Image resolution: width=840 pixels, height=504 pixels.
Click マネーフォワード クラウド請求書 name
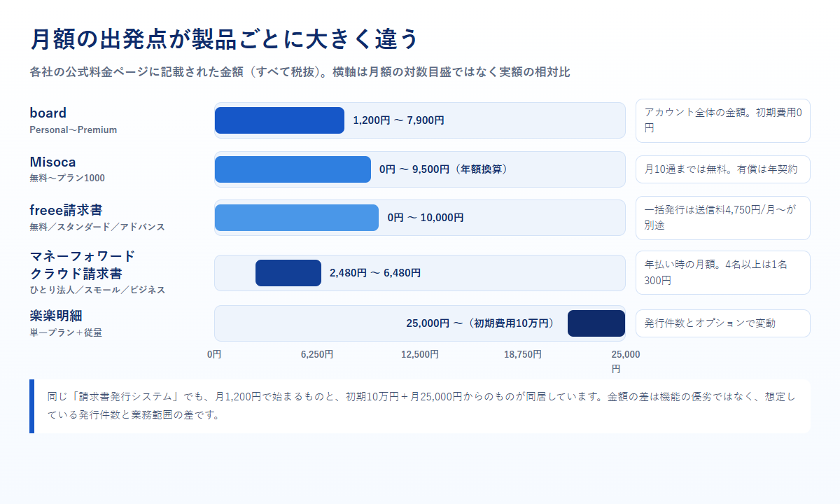pyautogui.click(x=83, y=264)
